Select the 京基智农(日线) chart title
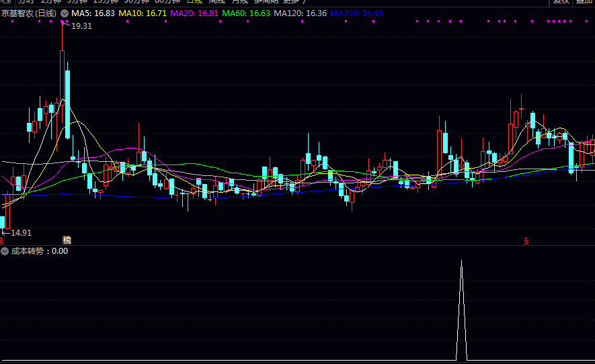 click(x=29, y=13)
